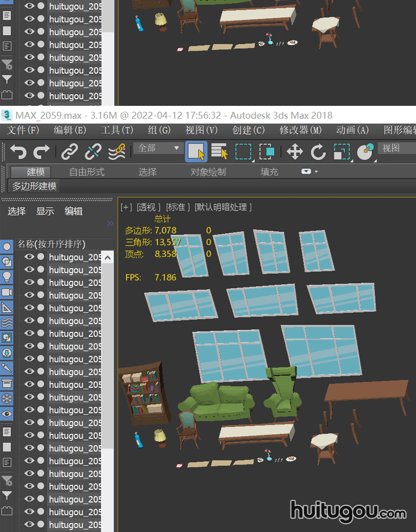
Task: Click the 多边形建模 panel button
Action: click(35, 186)
